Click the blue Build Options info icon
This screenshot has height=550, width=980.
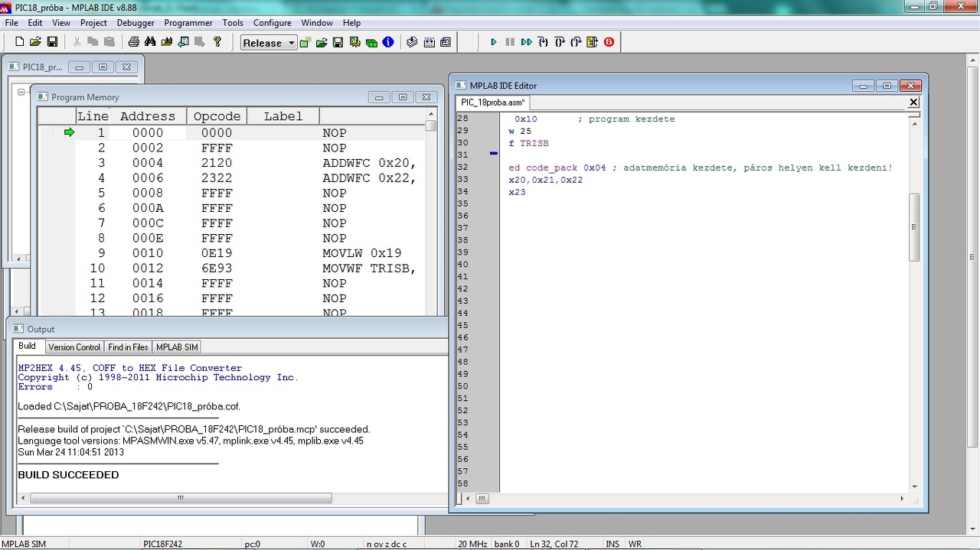[x=388, y=42]
